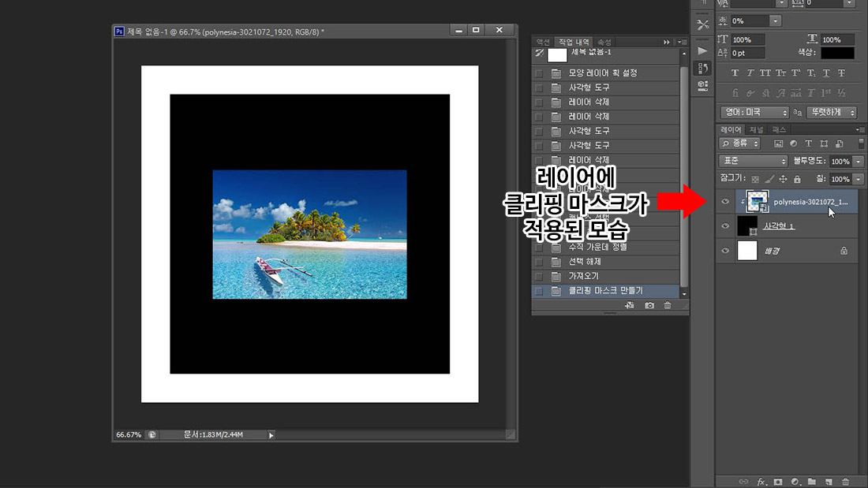Open opacity 불투명도 slider arrow
This screenshot has width=868, height=488.
pyautogui.click(x=858, y=162)
